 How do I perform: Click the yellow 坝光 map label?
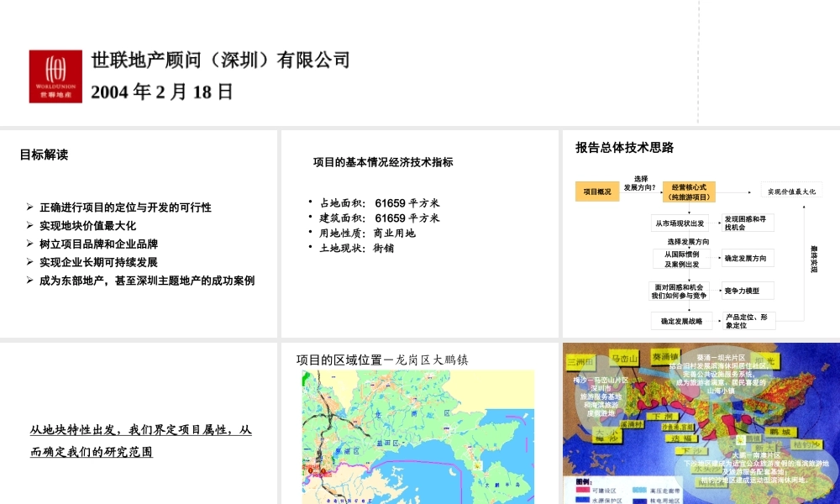click(x=766, y=361)
